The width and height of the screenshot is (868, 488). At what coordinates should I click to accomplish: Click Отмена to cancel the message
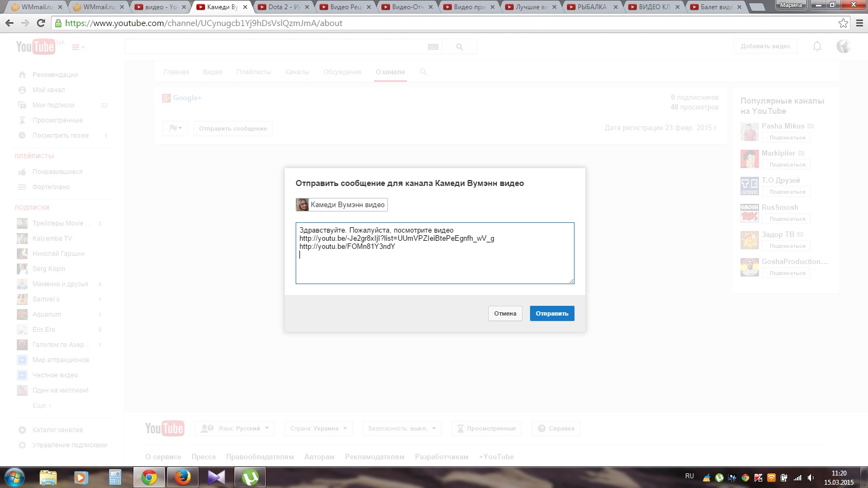pyautogui.click(x=505, y=313)
